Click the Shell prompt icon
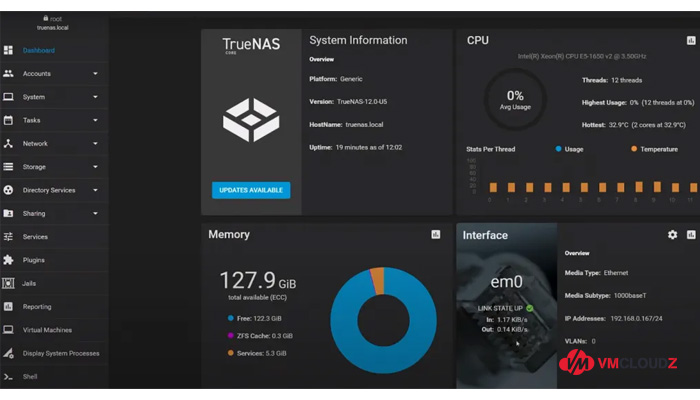Viewport: 700px width, 400px height. (x=8, y=377)
